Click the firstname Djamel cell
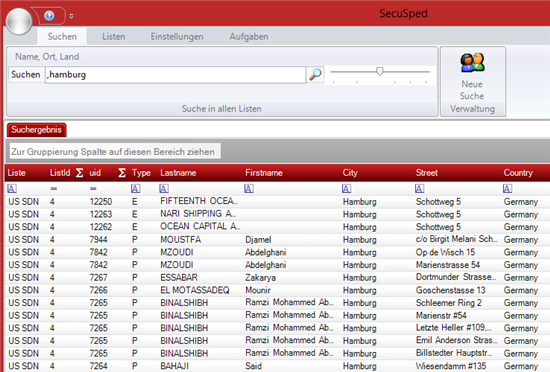This screenshot has height=372, width=550. click(x=258, y=239)
